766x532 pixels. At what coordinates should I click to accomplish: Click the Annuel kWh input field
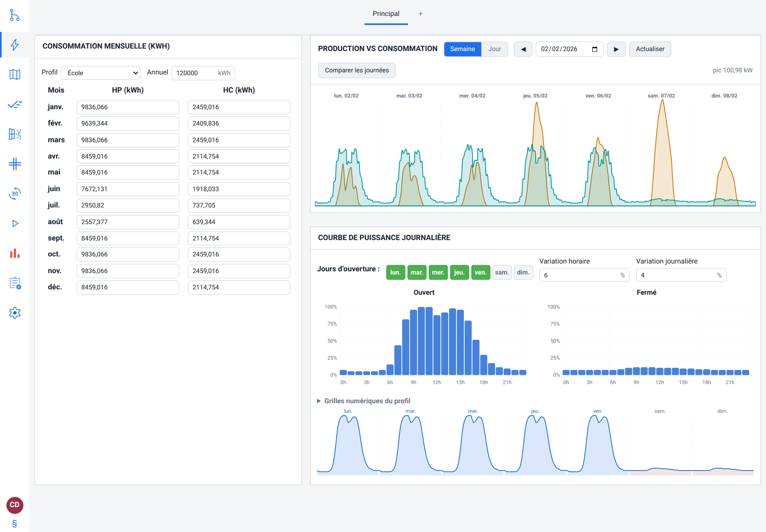203,73
